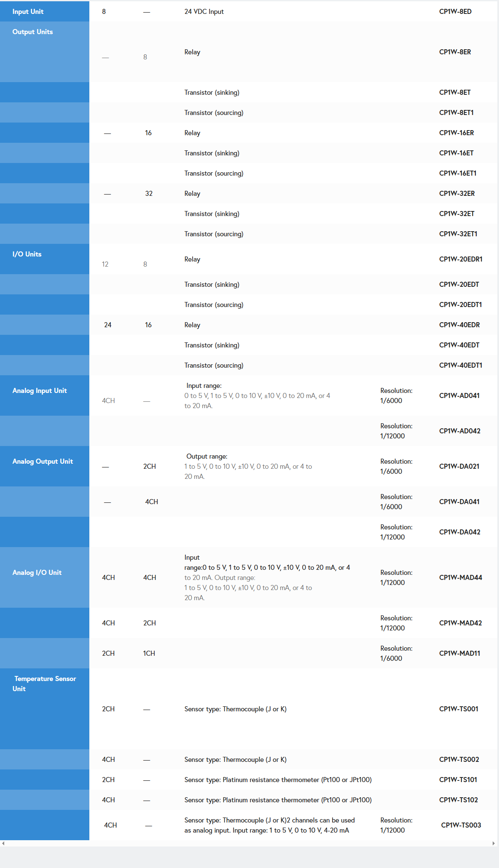Select model number CP1W-TS101

point(458,780)
